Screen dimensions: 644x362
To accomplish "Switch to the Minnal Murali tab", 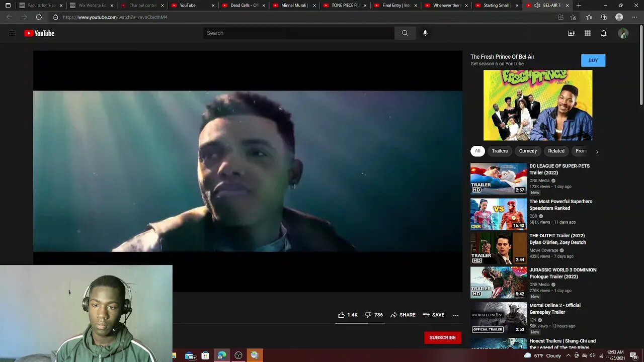I will tap(294, 6).
